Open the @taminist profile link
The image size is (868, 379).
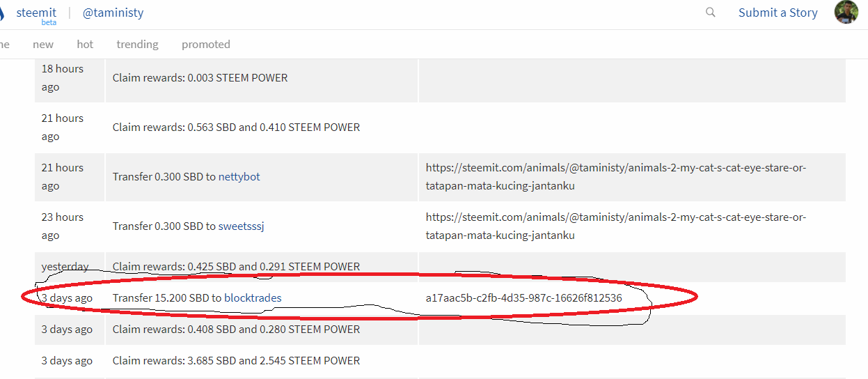[x=113, y=13]
